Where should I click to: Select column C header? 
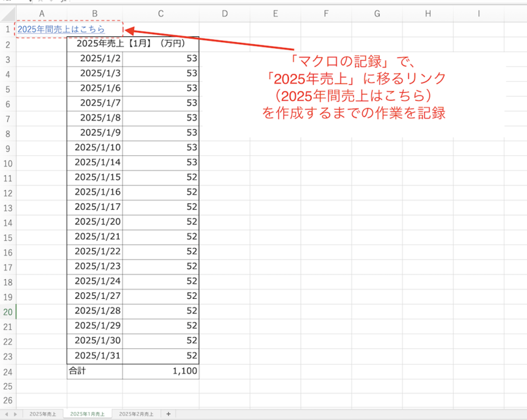(x=161, y=14)
